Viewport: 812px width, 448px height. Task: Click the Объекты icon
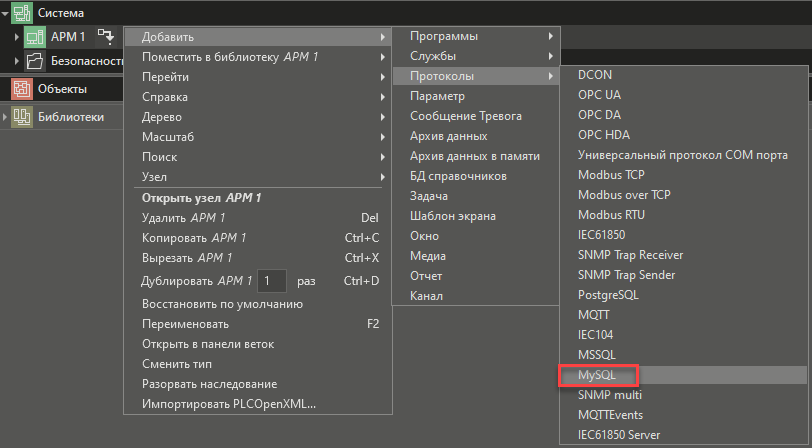(22, 89)
